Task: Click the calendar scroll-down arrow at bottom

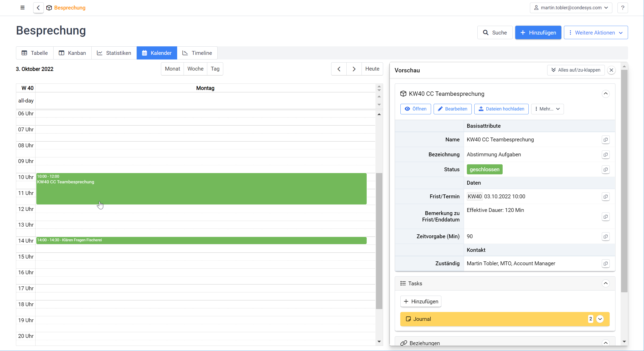Action: (379, 341)
